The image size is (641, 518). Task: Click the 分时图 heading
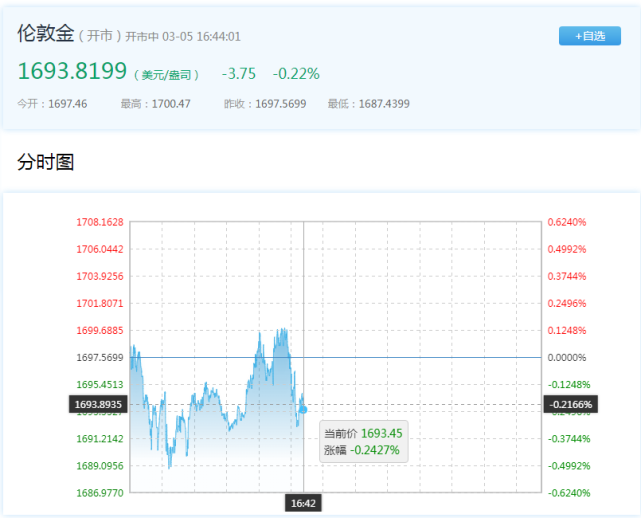45,162
